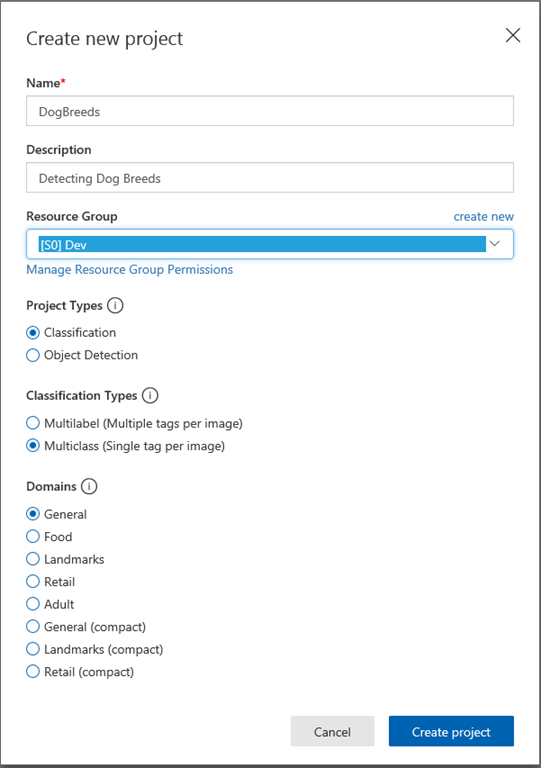Click the Create project button
541x768 pixels.
[x=451, y=731]
